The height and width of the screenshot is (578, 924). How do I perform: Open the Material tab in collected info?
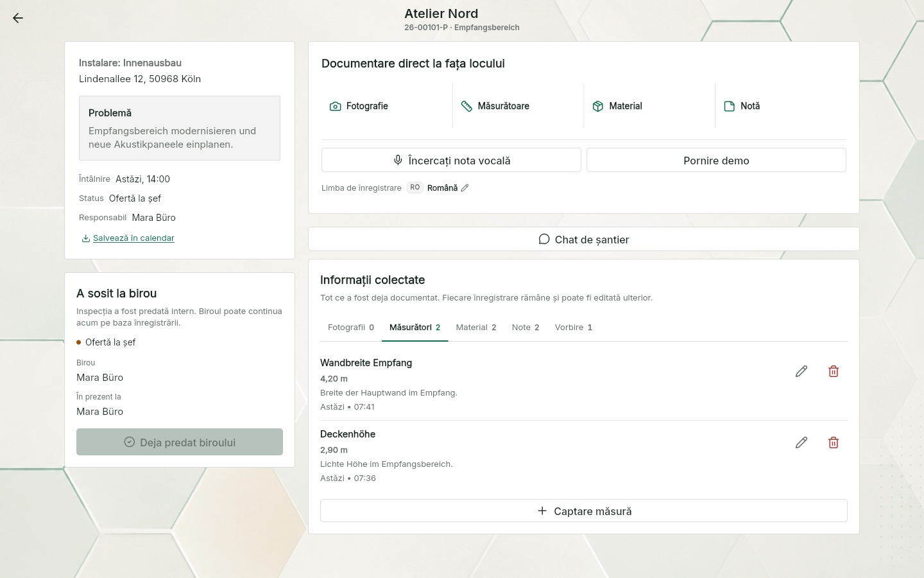[x=476, y=328]
